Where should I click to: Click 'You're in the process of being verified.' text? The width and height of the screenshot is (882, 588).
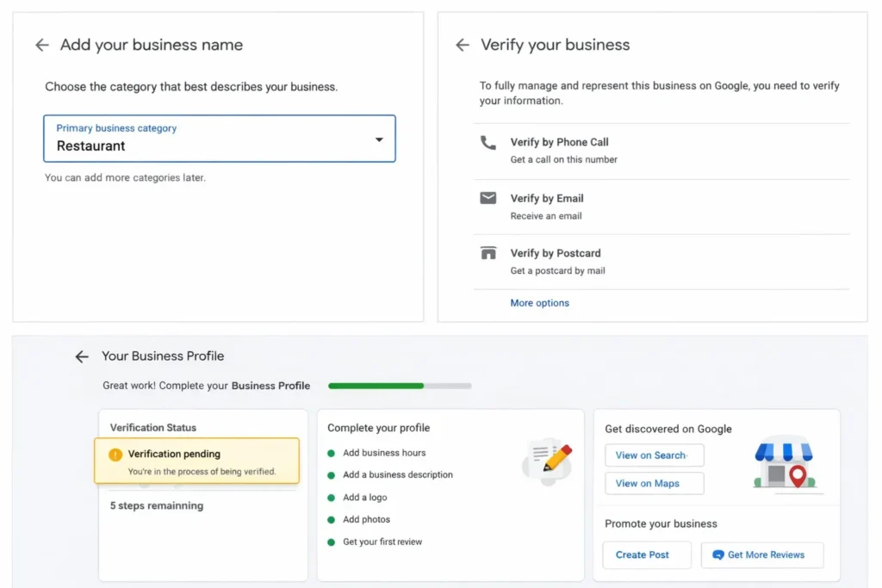click(x=202, y=472)
